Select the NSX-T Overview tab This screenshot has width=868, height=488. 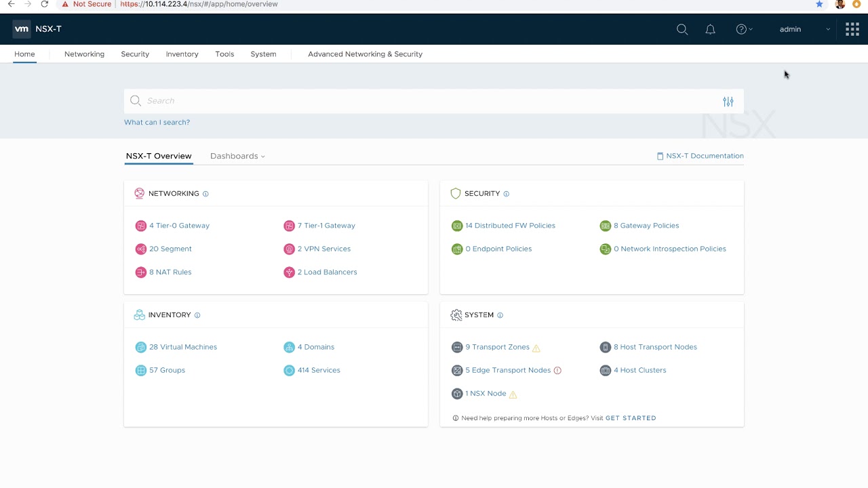tap(159, 156)
